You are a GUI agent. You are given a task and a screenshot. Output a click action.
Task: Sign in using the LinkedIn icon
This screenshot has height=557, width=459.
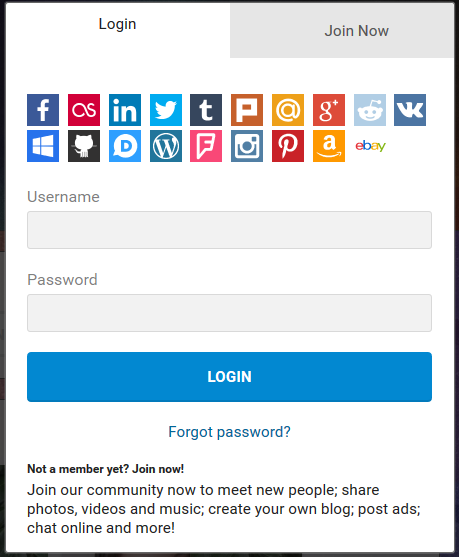tap(125, 110)
